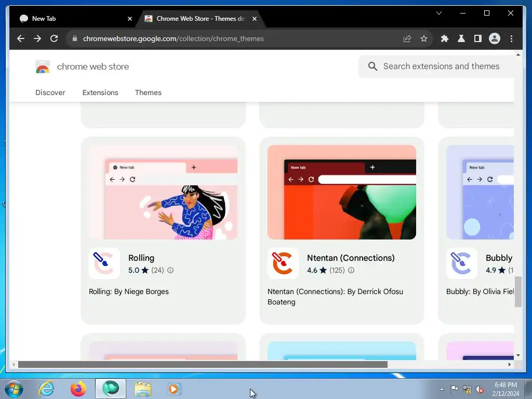Click the Bubbly: By Olivia description
Viewport: 532px width, 399px height.
point(480,291)
